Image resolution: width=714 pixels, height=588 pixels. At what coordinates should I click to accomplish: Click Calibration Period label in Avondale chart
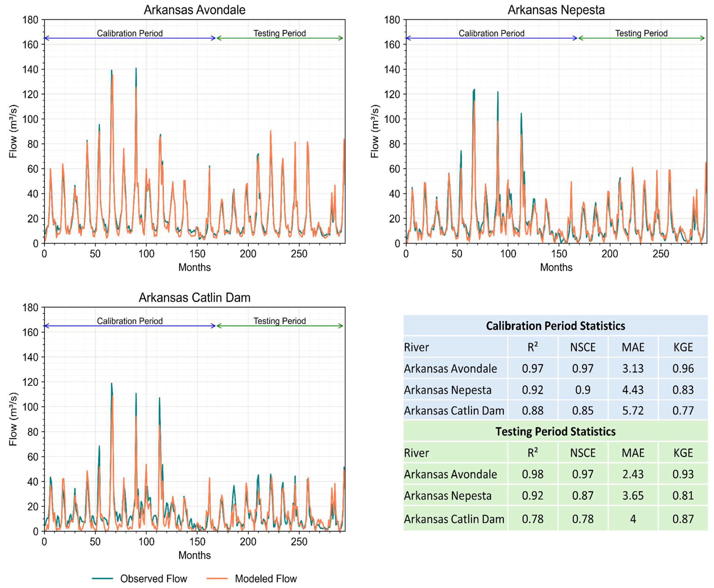pyautogui.click(x=130, y=33)
